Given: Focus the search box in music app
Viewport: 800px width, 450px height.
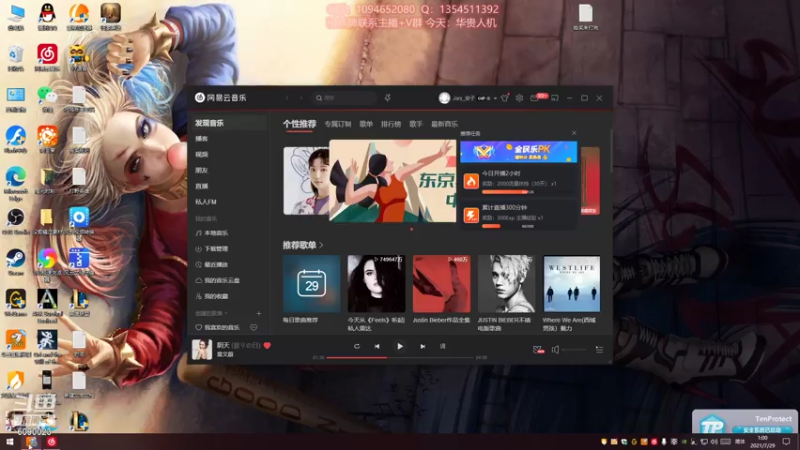Looking at the screenshot, I should click(344, 97).
